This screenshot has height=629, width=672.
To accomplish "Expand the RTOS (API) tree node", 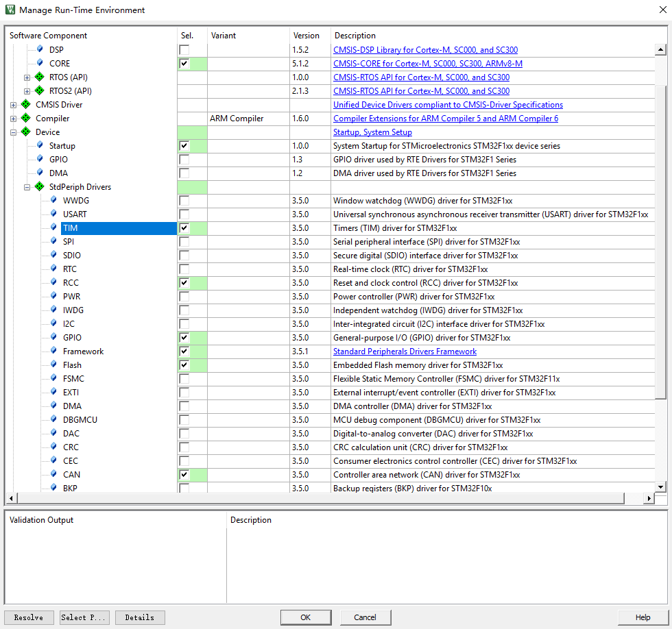I will [x=27, y=77].
